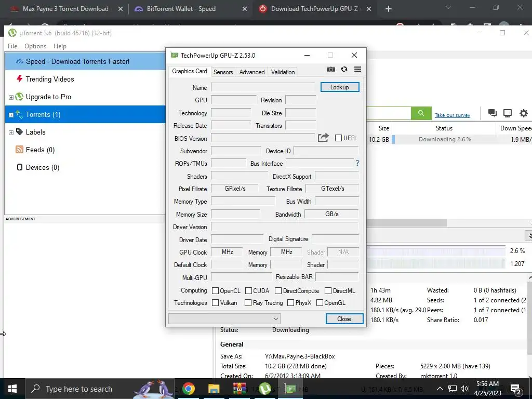
Task: Click the Trending Videos lightning icon
Action: [x=19, y=79]
